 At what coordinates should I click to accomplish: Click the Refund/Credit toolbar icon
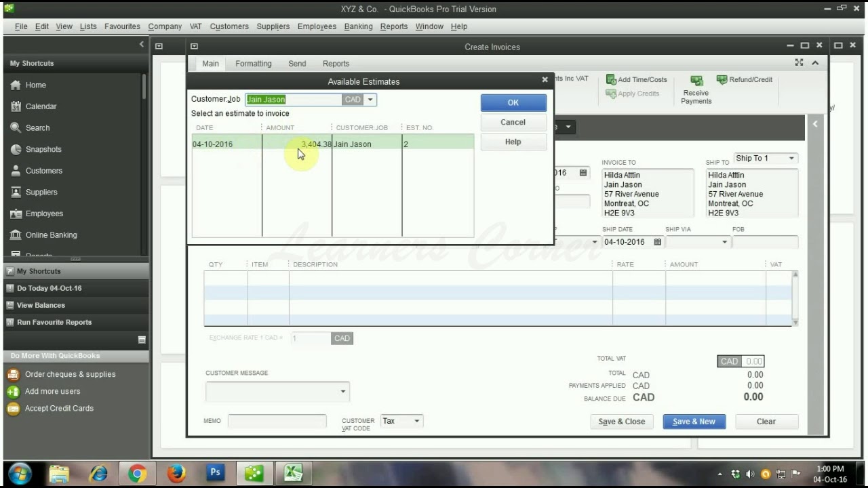pos(722,79)
